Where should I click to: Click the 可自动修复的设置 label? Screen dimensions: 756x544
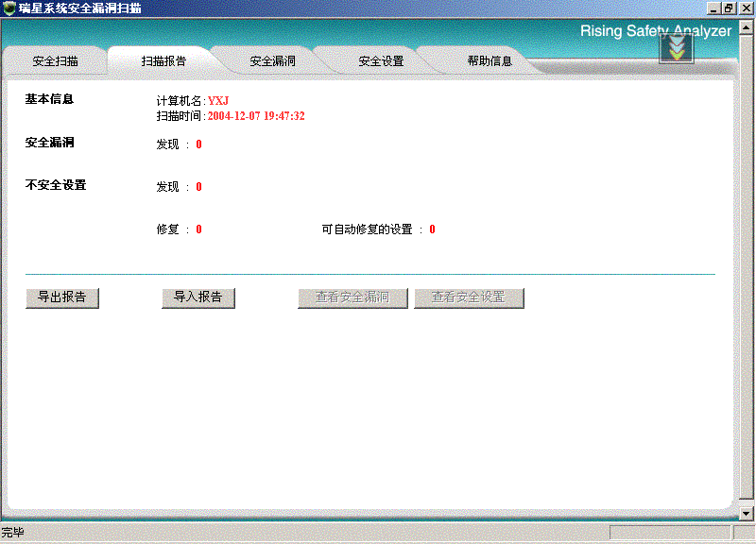367,229
